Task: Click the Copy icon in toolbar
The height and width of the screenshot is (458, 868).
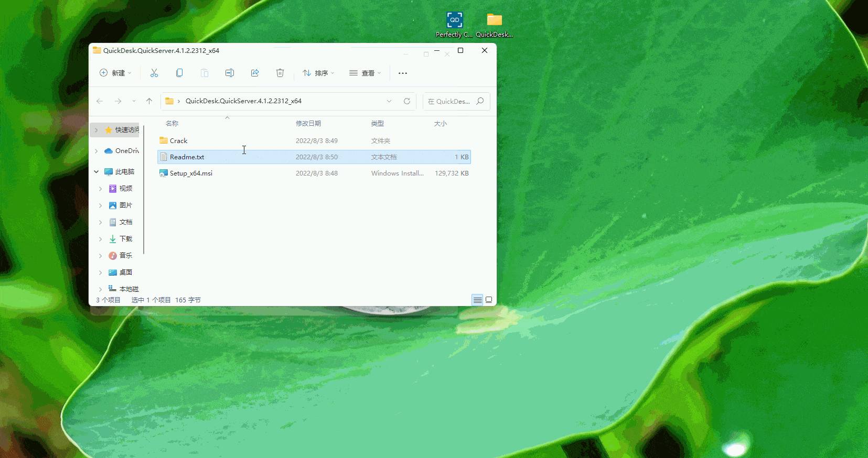Action: click(179, 73)
